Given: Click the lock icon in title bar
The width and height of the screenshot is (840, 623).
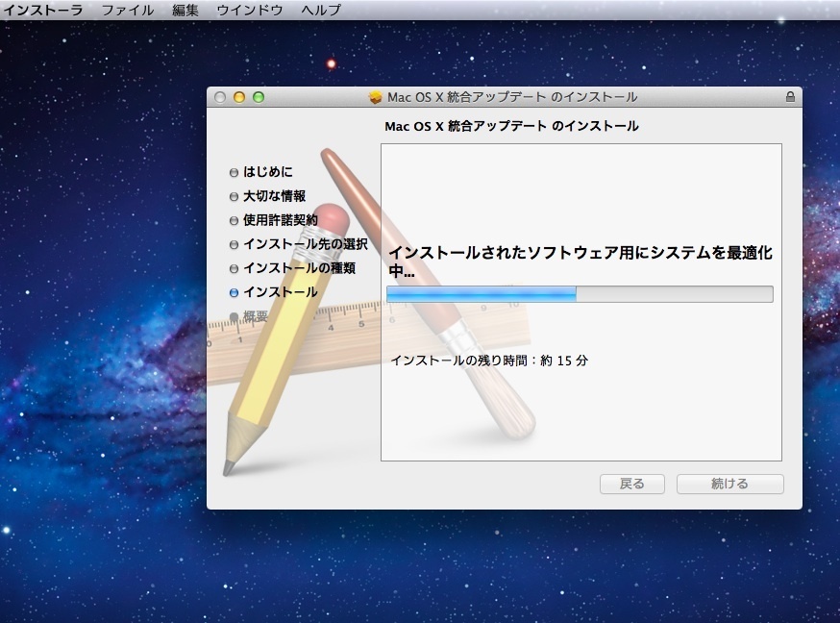Looking at the screenshot, I should (x=790, y=96).
